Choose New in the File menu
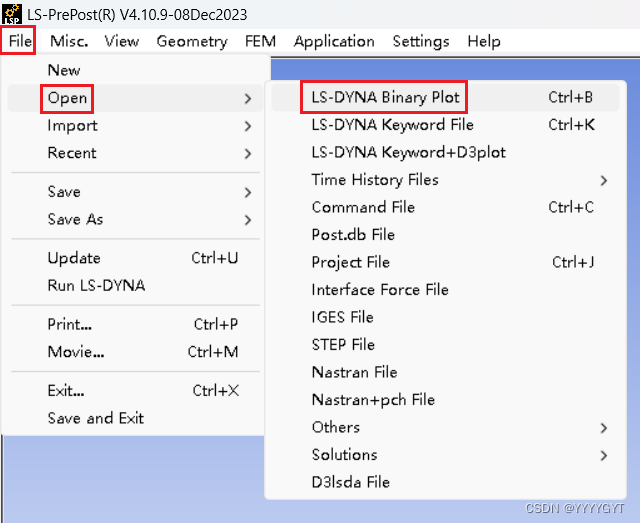 pos(135,70)
